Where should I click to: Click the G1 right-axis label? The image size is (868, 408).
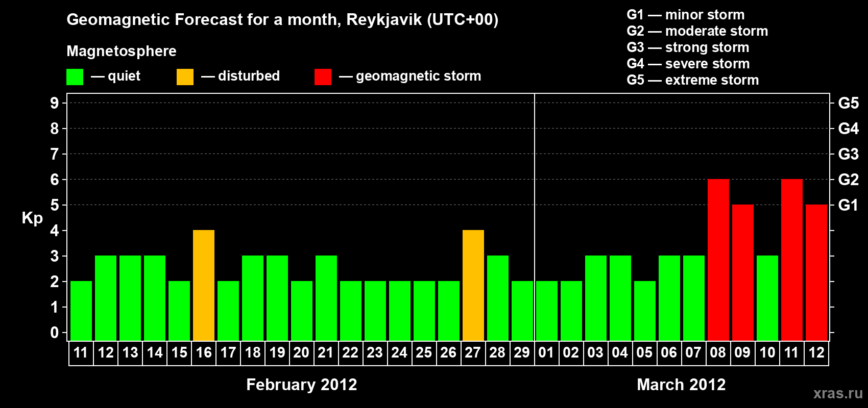tap(849, 205)
